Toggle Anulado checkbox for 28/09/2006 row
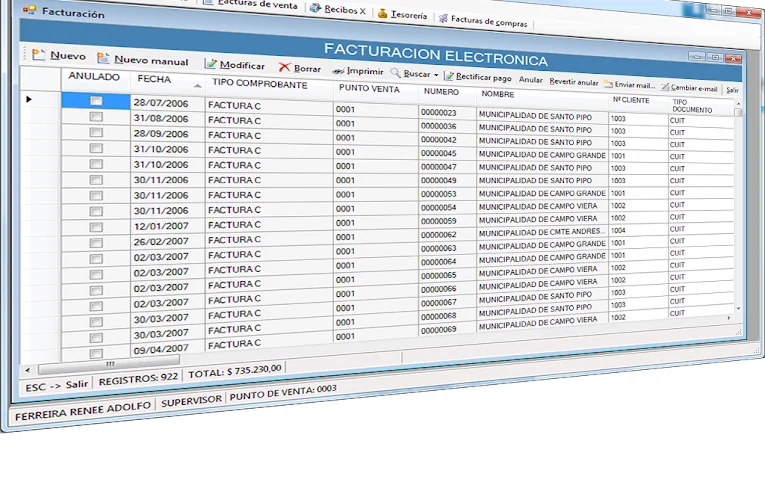The width and height of the screenshot is (765, 500). pos(96,132)
